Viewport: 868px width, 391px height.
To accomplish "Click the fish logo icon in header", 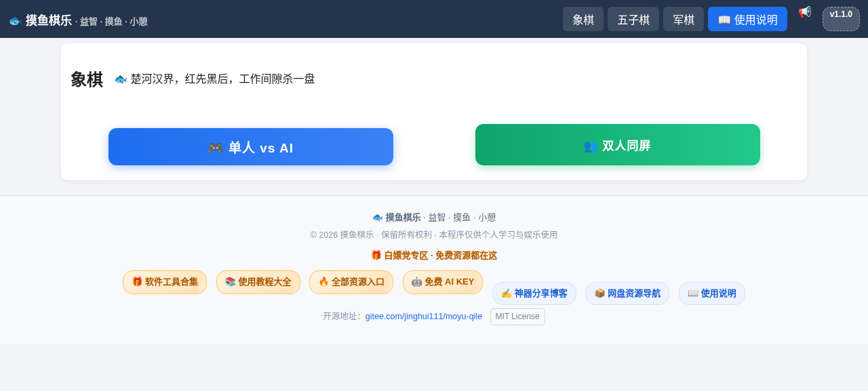I will [15, 21].
